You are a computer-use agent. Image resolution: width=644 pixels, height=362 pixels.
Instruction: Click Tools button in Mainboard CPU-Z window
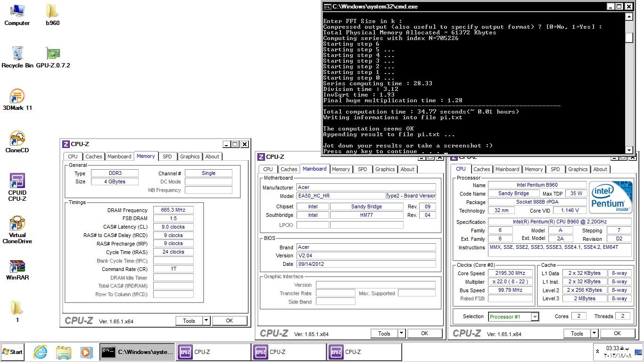[x=384, y=333]
